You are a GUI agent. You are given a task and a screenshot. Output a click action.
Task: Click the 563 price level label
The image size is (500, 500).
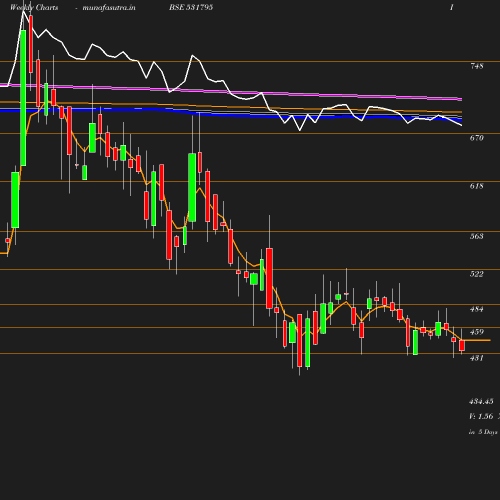477,236
